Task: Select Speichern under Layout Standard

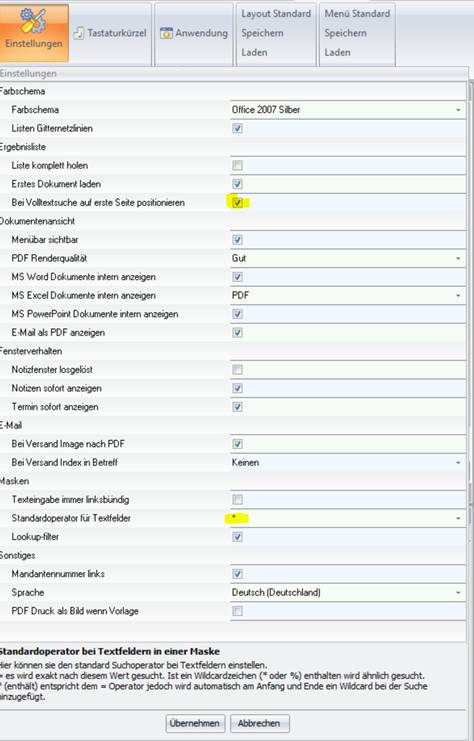Action: [x=262, y=33]
